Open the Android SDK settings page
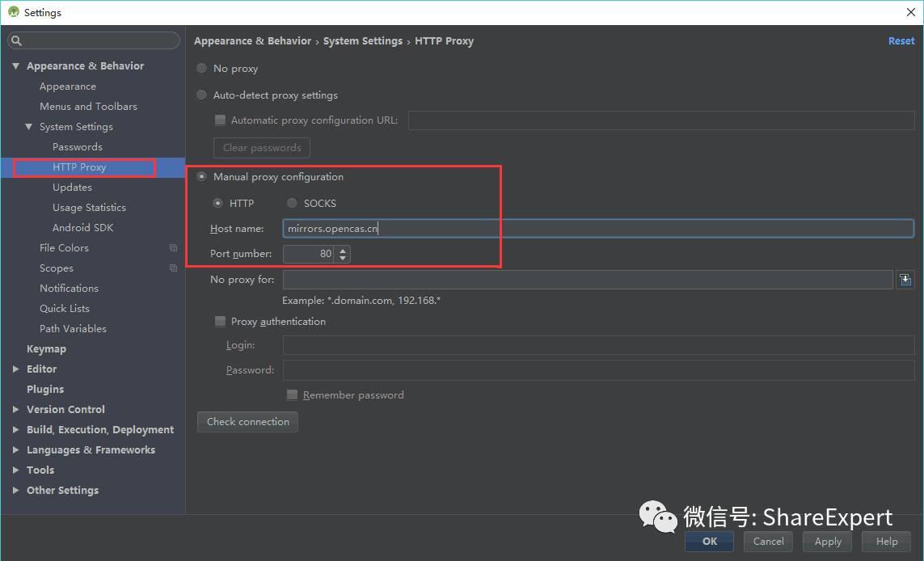Image resolution: width=924 pixels, height=561 pixels. (x=82, y=228)
